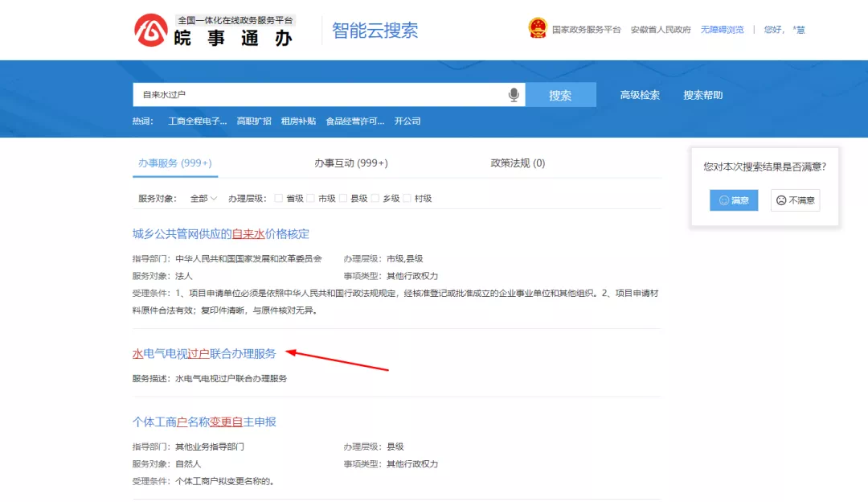Expand the 全部 service object dropdown
The width and height of the screenshot is (868, 502).
pyautogui.click(x=203, y=198)
